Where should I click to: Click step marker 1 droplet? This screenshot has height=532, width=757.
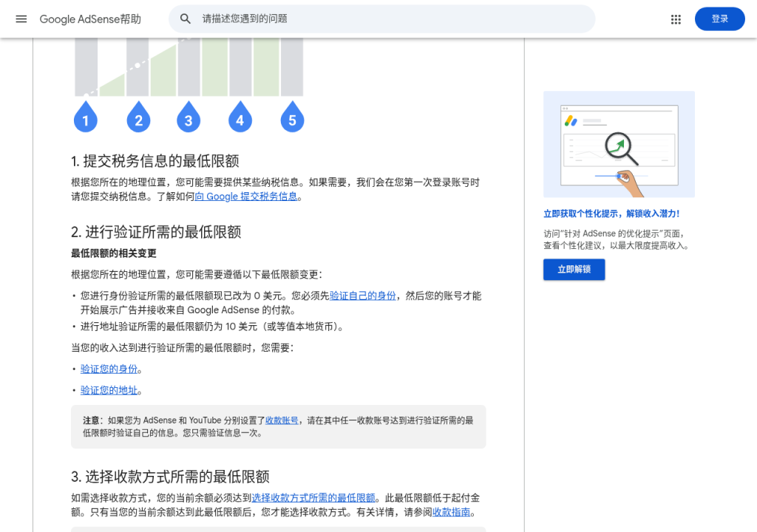[86, 117]
